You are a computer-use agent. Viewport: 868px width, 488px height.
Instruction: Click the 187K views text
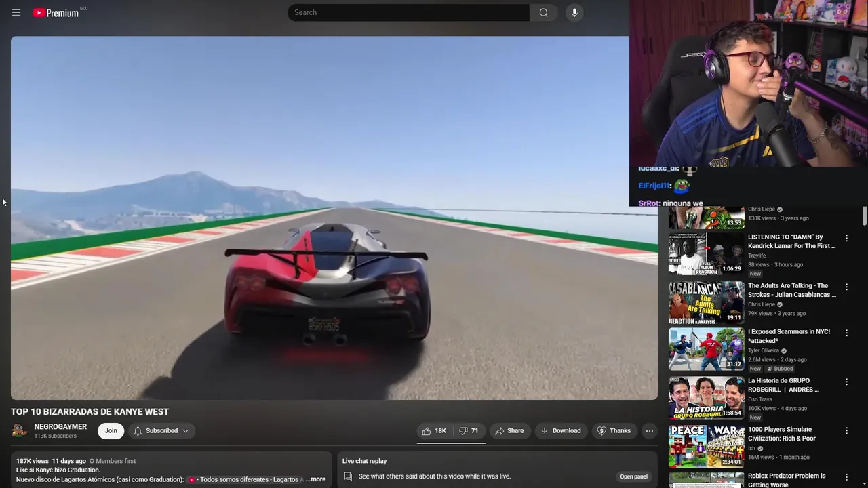(x=33, y=461)
